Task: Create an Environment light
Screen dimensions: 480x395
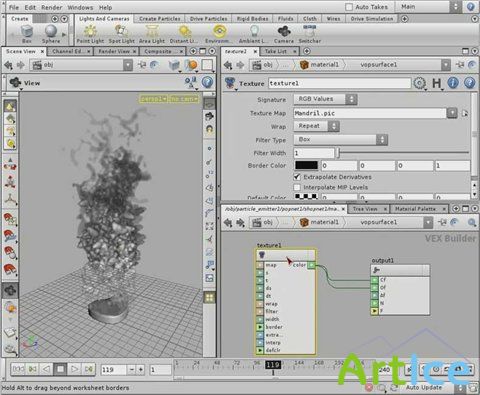Action: click(219, 35)
